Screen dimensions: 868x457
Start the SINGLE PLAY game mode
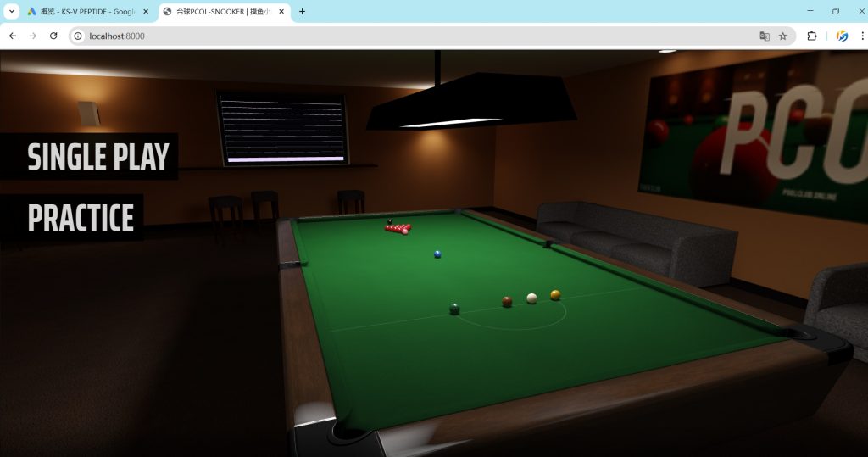tap(89, 156)
